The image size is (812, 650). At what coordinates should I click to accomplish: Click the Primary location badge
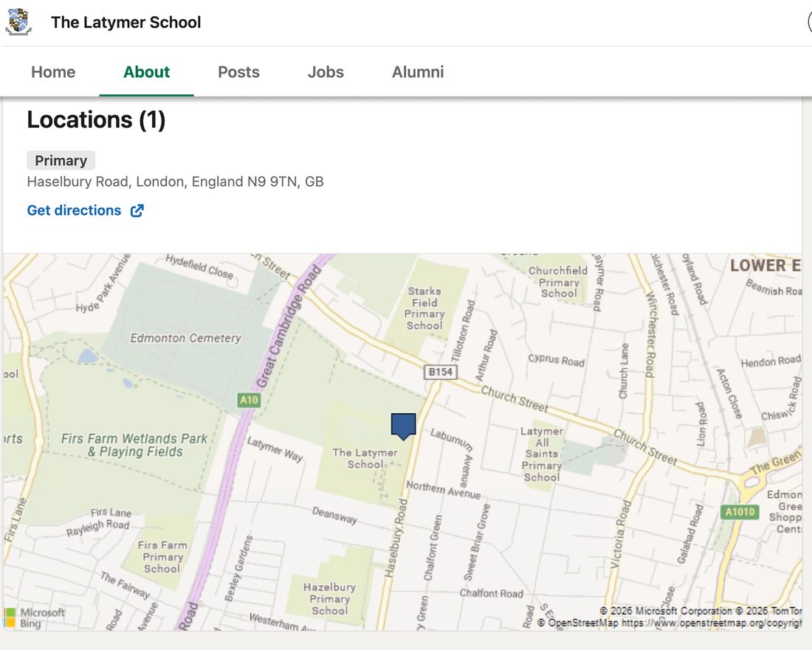pos(61,160)
